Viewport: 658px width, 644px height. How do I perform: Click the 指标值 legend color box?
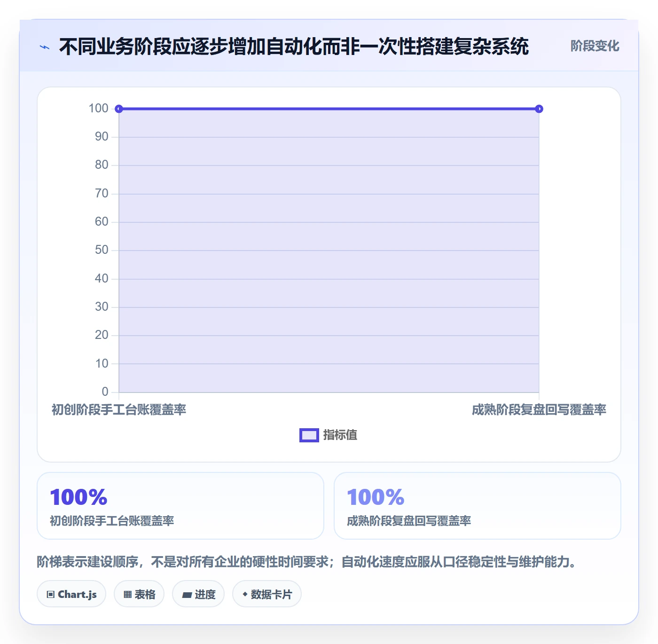pos(309,435)
